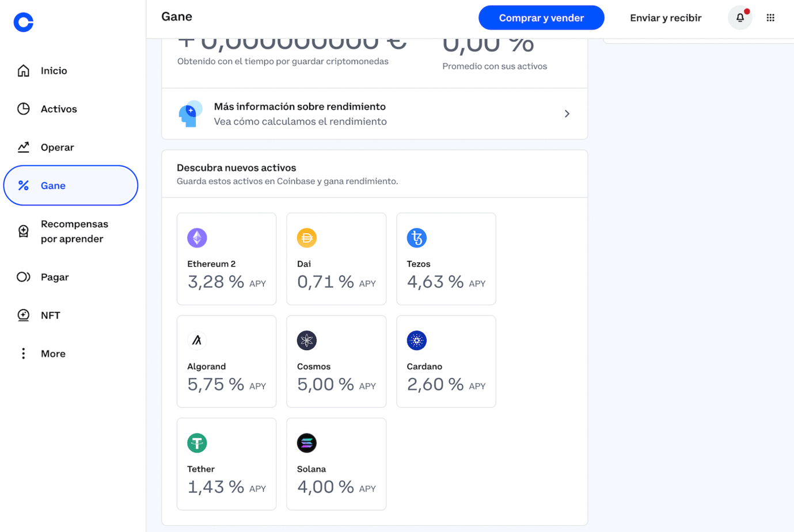Open the notifications bell

740,18
